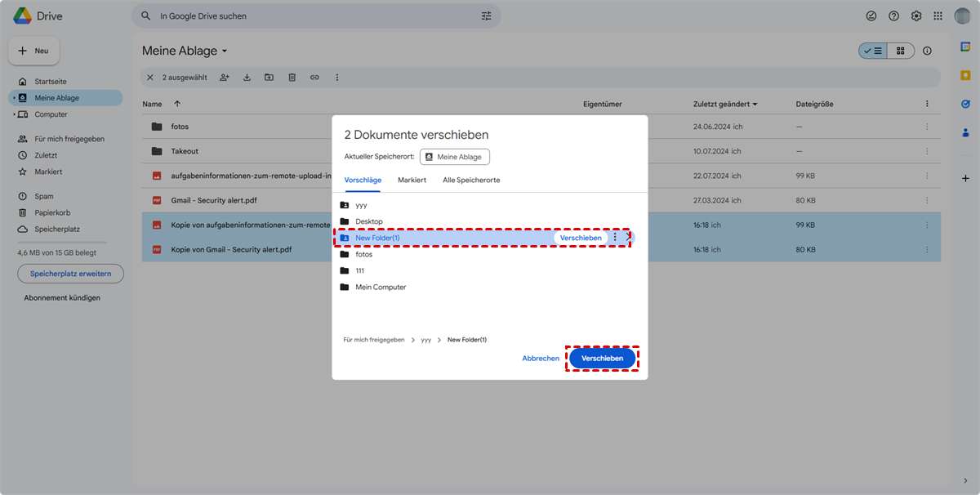Open the view details info icon
The height and width of the screenshot is (495, 980).
click(927, 51)
